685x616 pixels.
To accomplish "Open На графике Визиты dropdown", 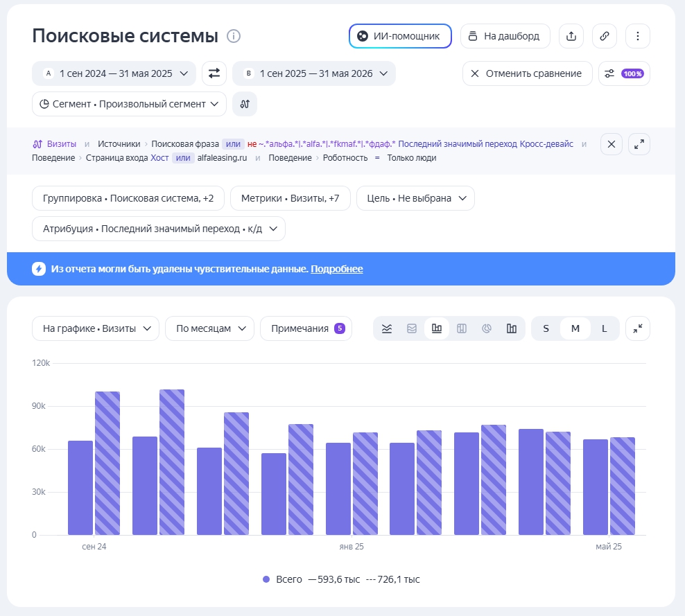I will 96,328.
